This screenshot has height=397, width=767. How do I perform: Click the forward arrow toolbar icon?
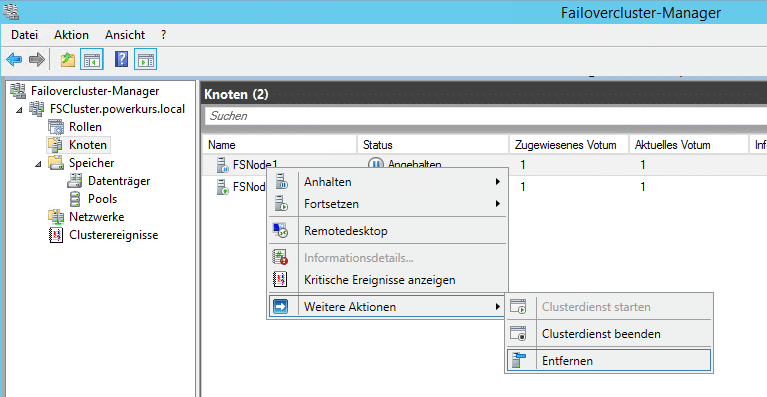coord(37,60)
